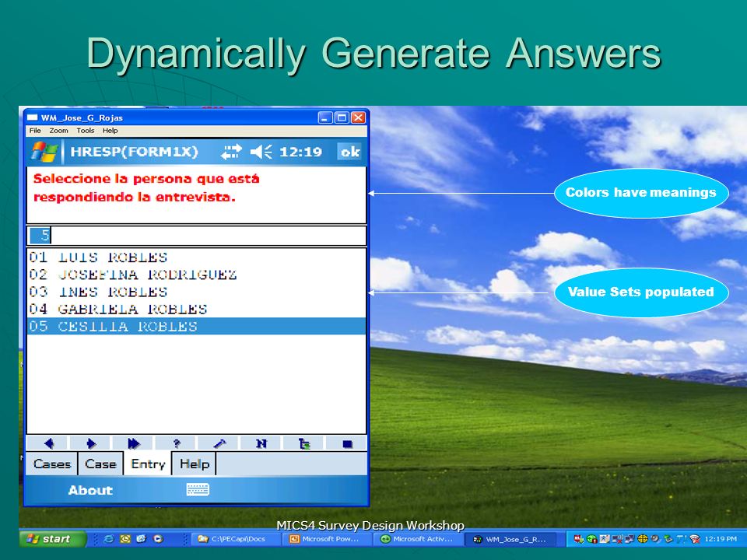Click the speaker volume icon
Image resolution: width=747 pixels, height=560 pixels.
click(261, 152)
